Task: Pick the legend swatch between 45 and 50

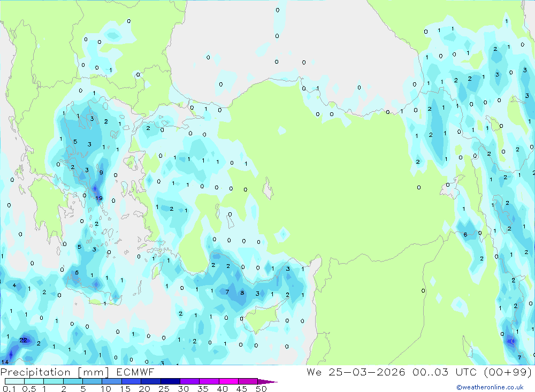Action: coord(248,381)
